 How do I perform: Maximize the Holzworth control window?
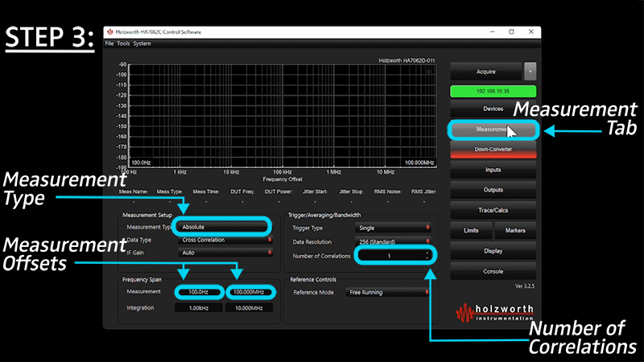click(x=511, y=31)
